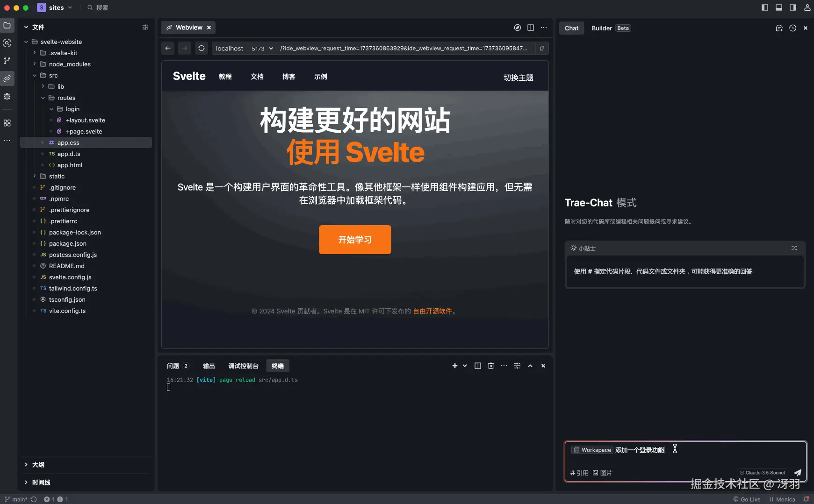Split the Webview editor pane
814x504 pixels.
click(x=531, y=28)
